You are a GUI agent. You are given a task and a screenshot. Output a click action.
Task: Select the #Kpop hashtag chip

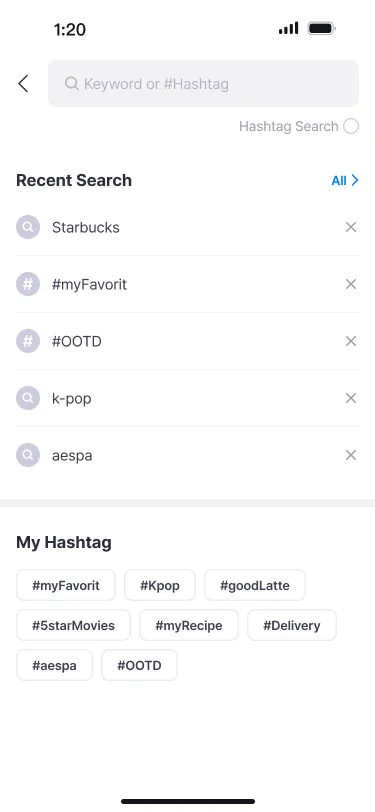click(x=160, y=586)
